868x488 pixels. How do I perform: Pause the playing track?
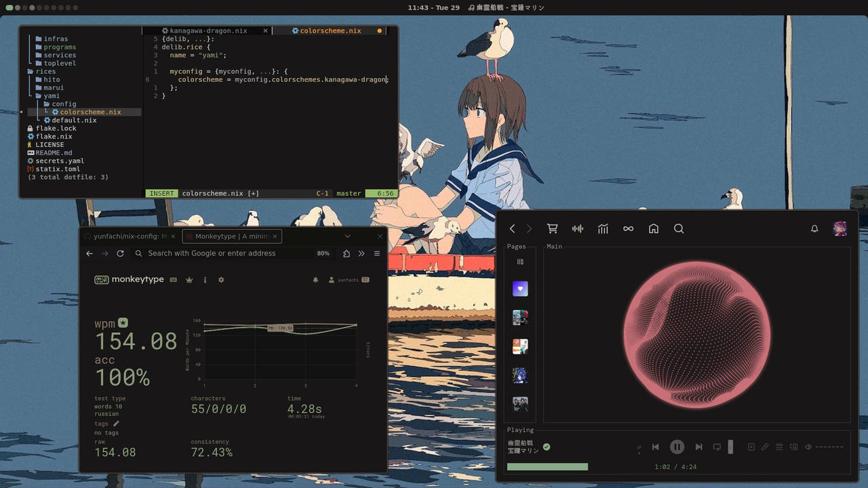pos(677,447)
